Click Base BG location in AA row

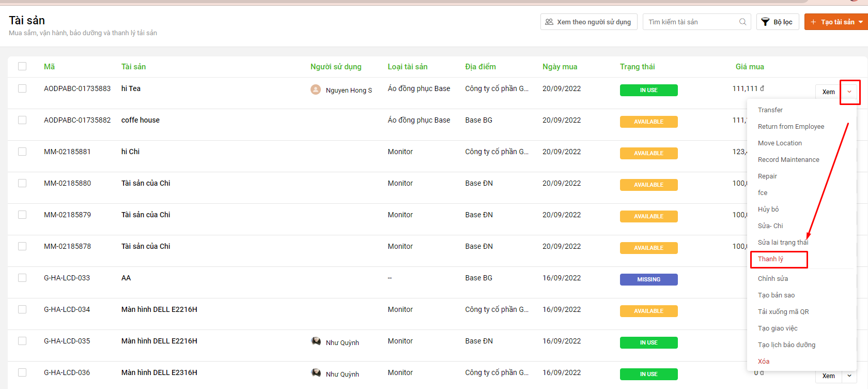pos(479,278)
